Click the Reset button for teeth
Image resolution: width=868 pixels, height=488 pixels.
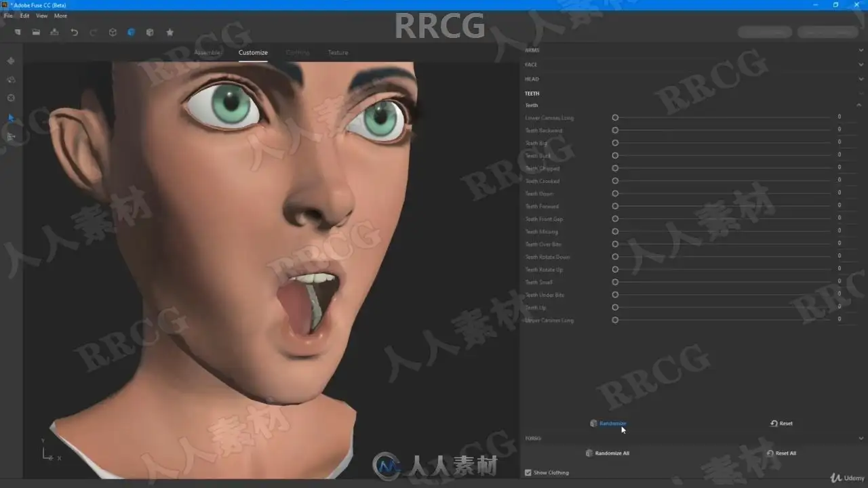pos(781,423)
